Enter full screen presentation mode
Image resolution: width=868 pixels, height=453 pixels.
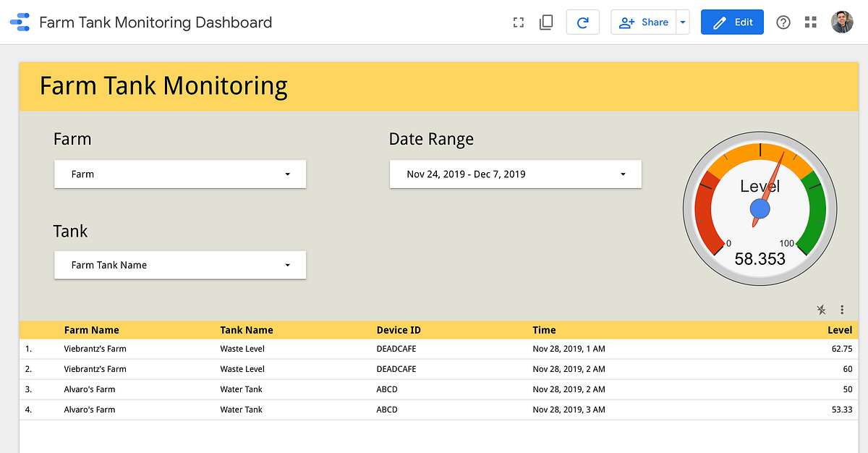(518, 22)
